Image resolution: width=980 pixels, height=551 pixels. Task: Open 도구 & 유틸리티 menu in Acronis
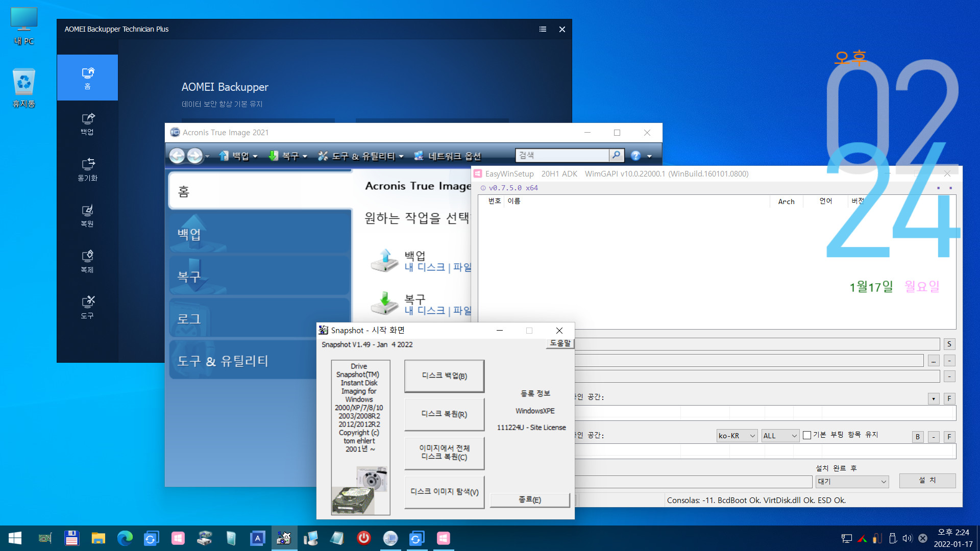(359, 156)
